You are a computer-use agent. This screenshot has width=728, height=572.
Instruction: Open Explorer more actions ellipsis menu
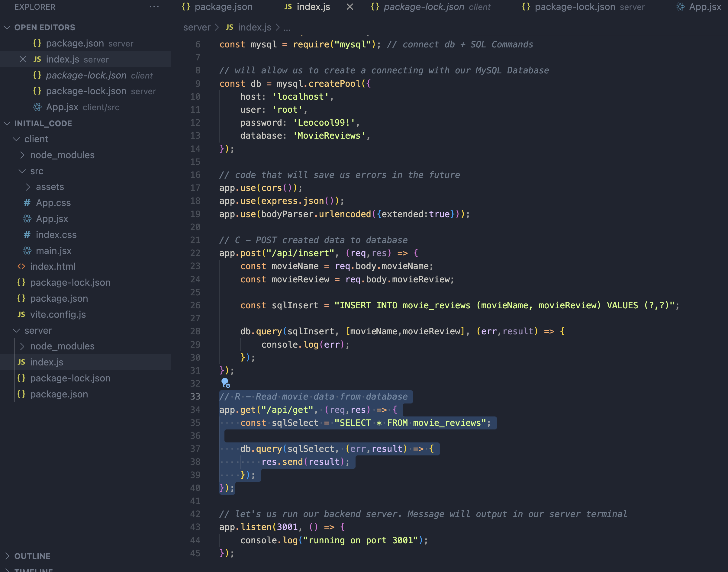pos(154,7)
